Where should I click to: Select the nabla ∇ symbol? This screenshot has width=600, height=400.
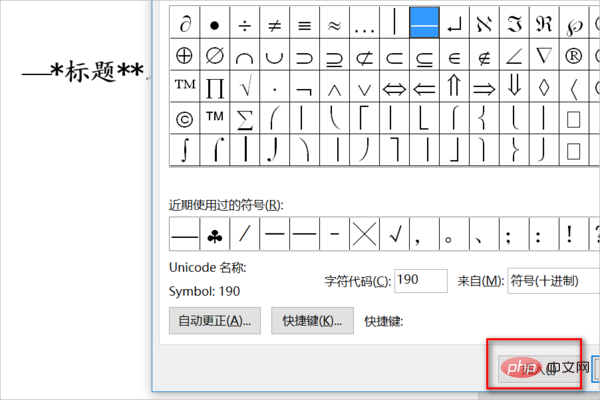tap(543, 54)
